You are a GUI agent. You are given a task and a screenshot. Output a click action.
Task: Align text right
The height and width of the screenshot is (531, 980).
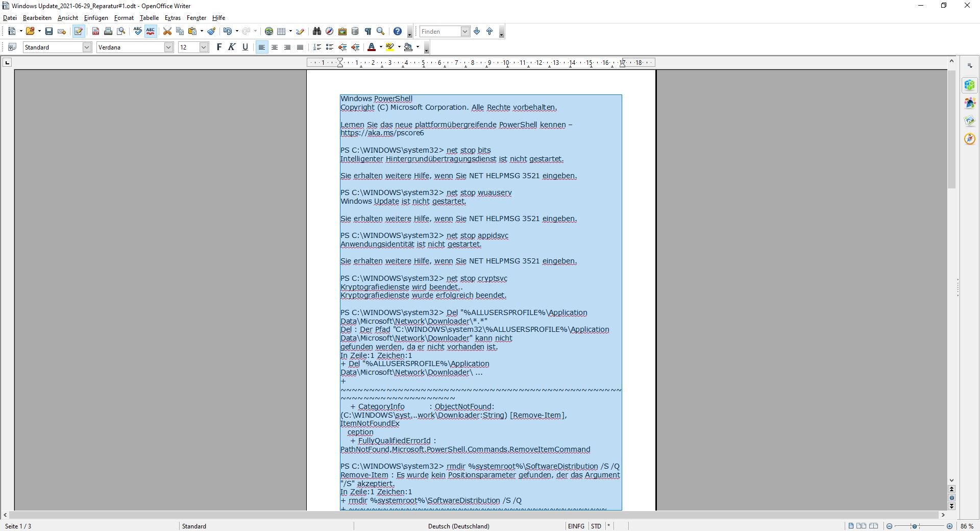point(287,47)
